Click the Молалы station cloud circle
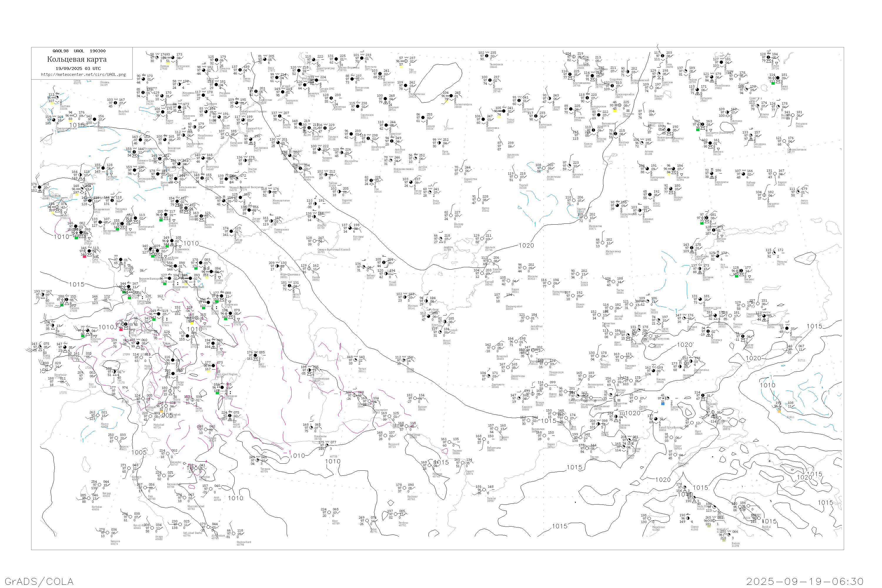 point(774,253)
